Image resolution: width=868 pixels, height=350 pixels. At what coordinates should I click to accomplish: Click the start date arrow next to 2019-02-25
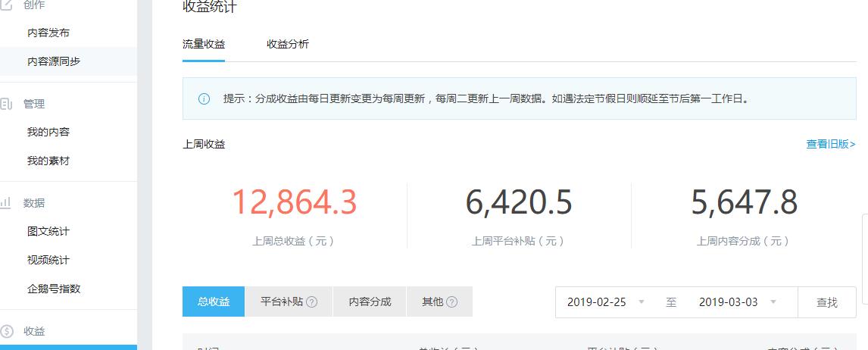pyautogui.click(x=642, y=302)
